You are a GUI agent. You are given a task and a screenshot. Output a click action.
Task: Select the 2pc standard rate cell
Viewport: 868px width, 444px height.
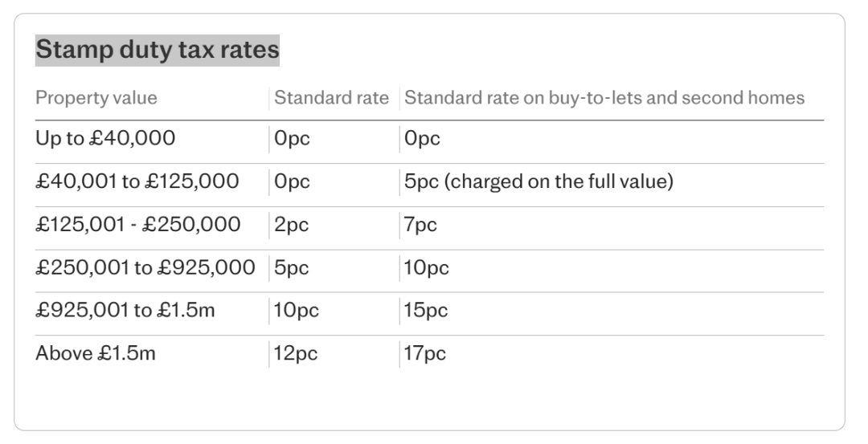point(292,225)
